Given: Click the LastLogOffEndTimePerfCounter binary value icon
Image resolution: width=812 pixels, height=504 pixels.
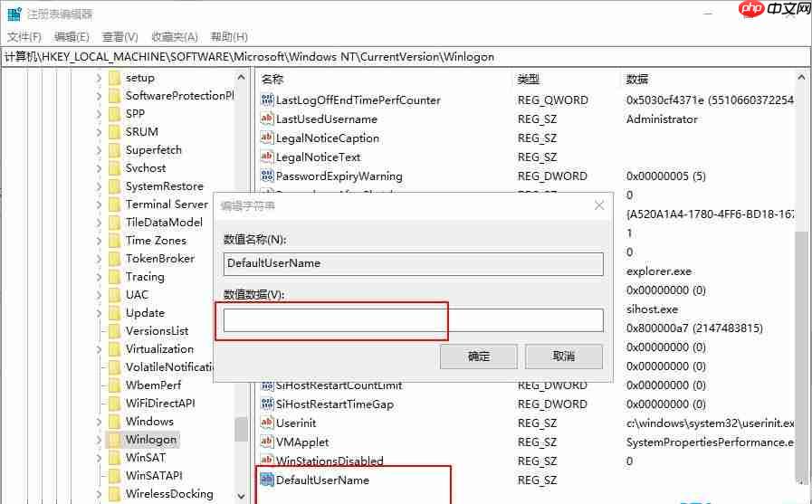Looking at the screenshot, I should pos(267,100).
